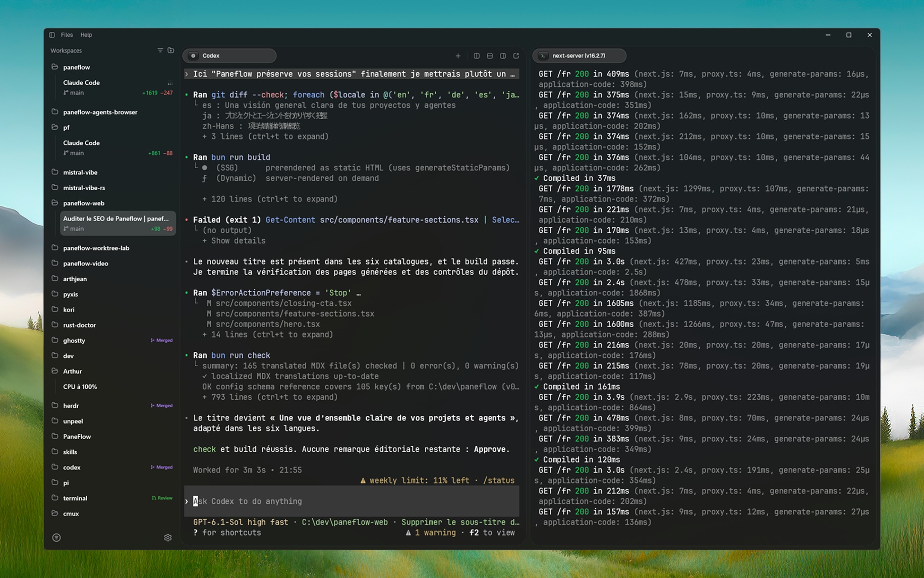Click the side panel layout icon after the horizontal split icon

pos(503,56)
